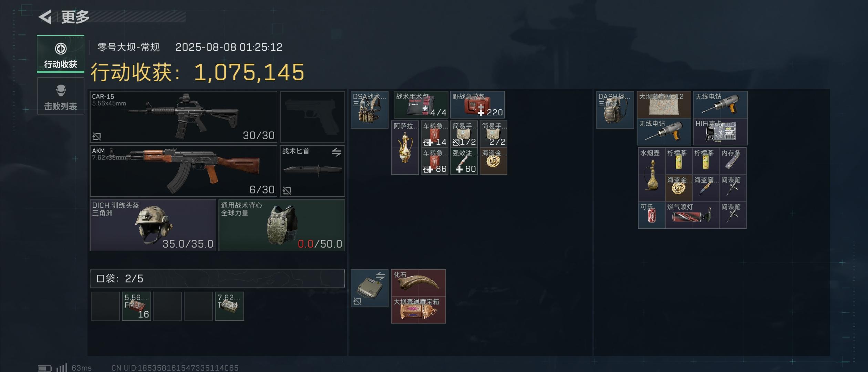868x372 pixels.
Task: Select the 阿萨拉 golden jug item
Action: (x=405, y=147)
